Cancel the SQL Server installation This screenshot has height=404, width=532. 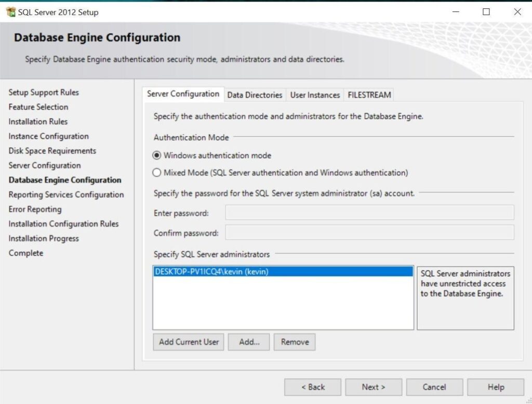point(434,387)
